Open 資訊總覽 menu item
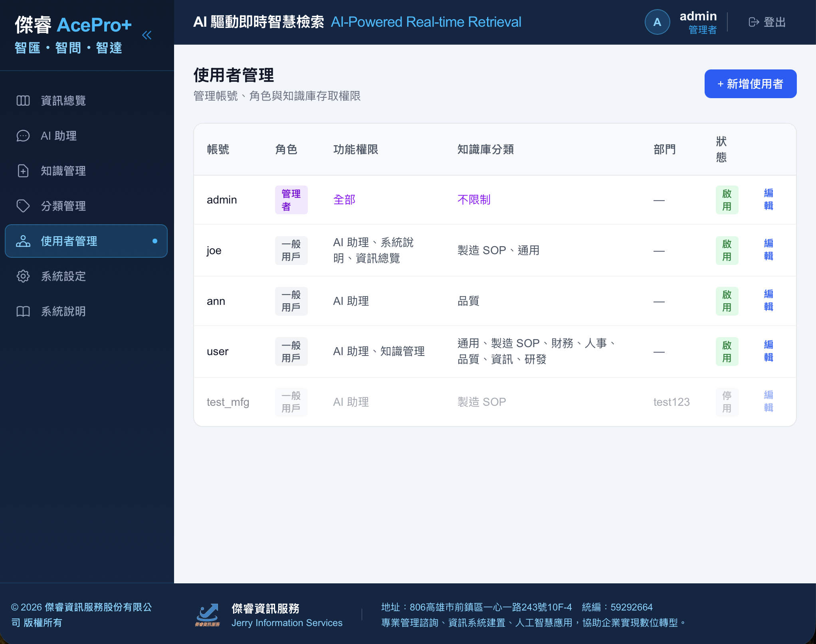 [x=86, y=101]
